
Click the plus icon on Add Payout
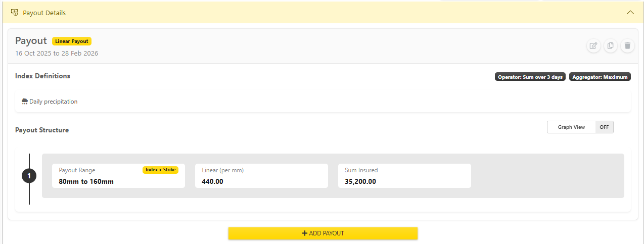[x=304, y=233]
